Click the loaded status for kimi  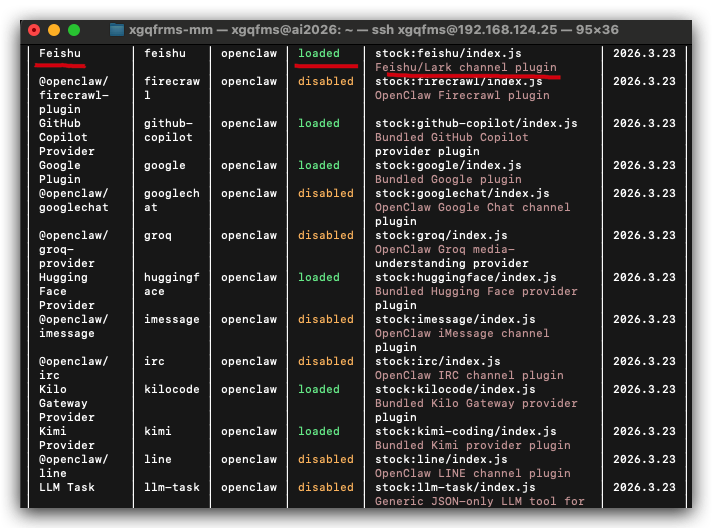pyautogui.click(x=319, y=431)
